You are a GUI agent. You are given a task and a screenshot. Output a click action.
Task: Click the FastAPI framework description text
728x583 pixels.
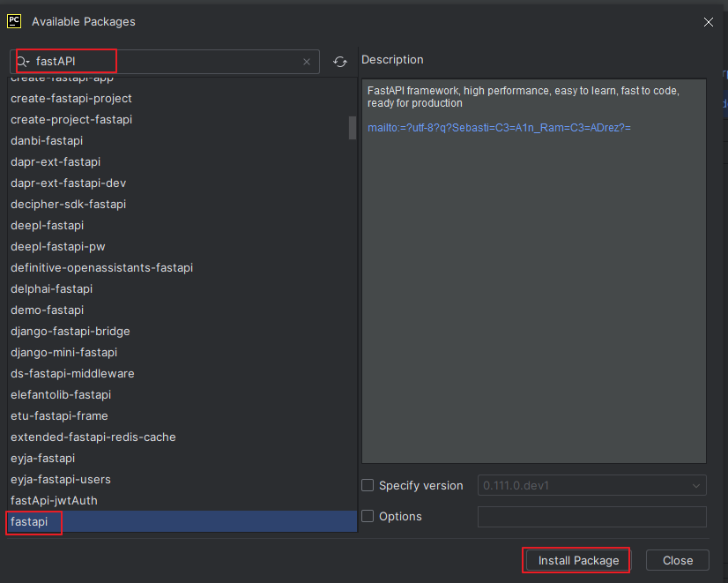pyautogui.click(x=524, y=97)
